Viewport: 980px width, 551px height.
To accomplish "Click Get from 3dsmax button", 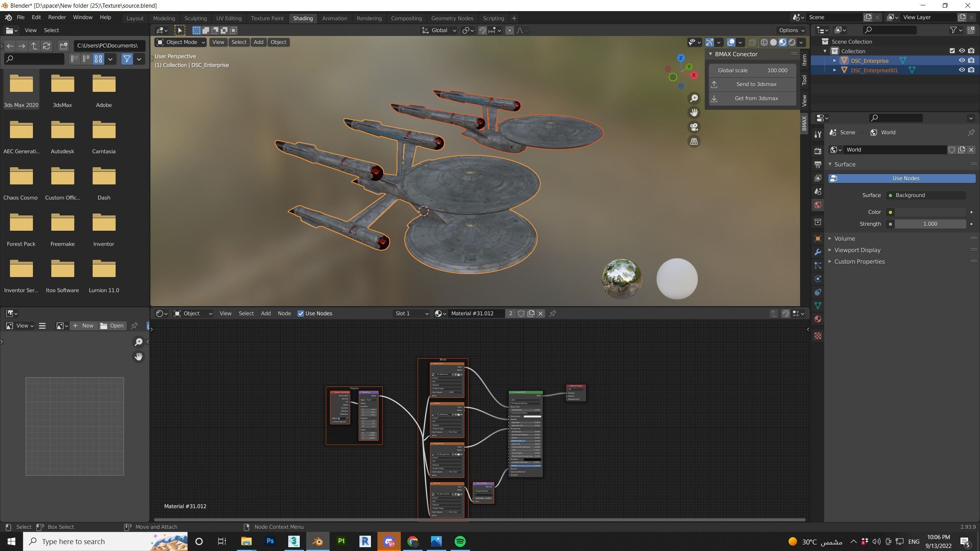I will click(x=752, y=99).
